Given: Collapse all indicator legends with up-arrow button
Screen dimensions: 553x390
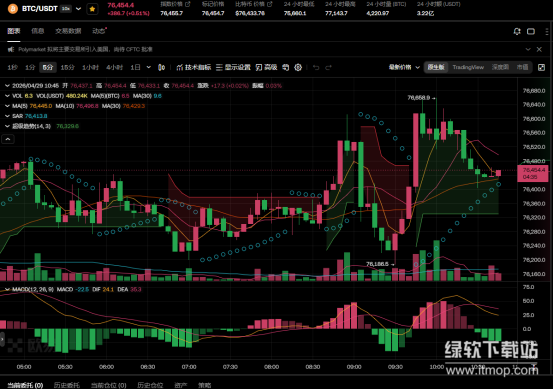Looking at the screenshot, I should click(8, 139).
